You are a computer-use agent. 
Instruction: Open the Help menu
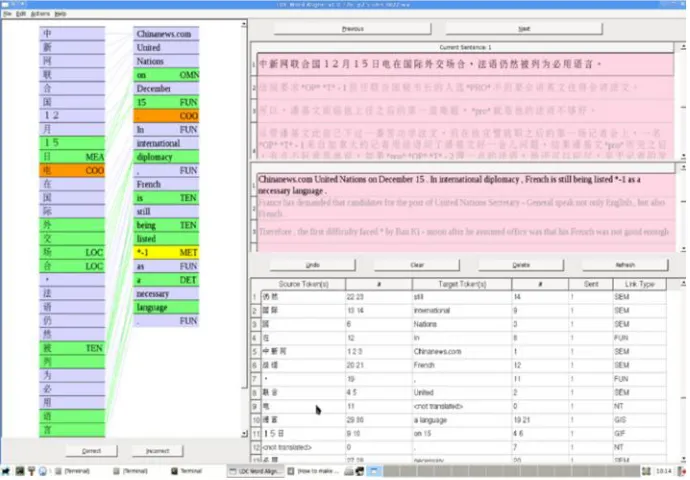60,14
